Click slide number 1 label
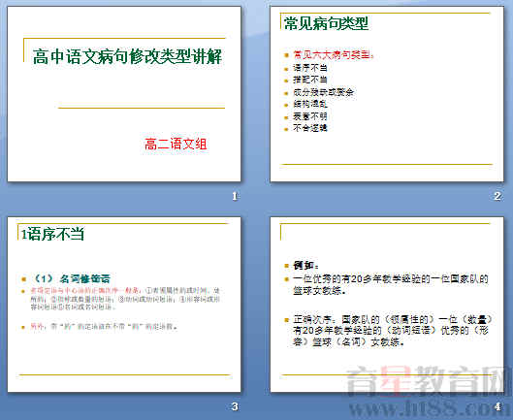The height and width of the screenshot is (420, 513). [x=235, y=196]
